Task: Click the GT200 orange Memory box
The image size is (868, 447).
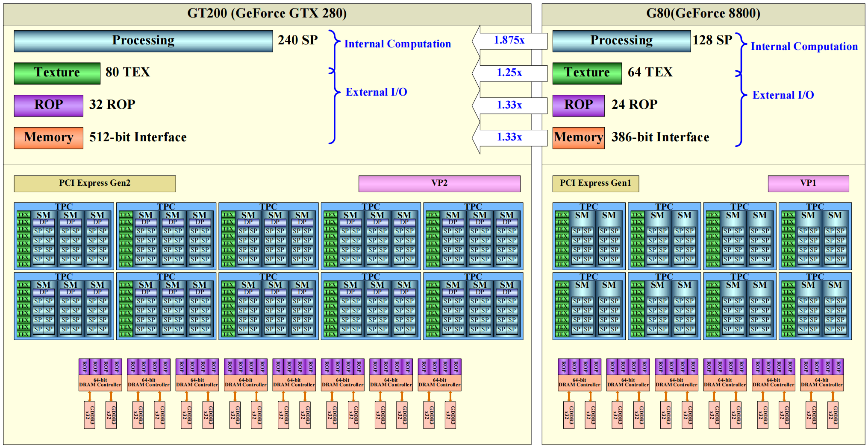Action: 49,138
